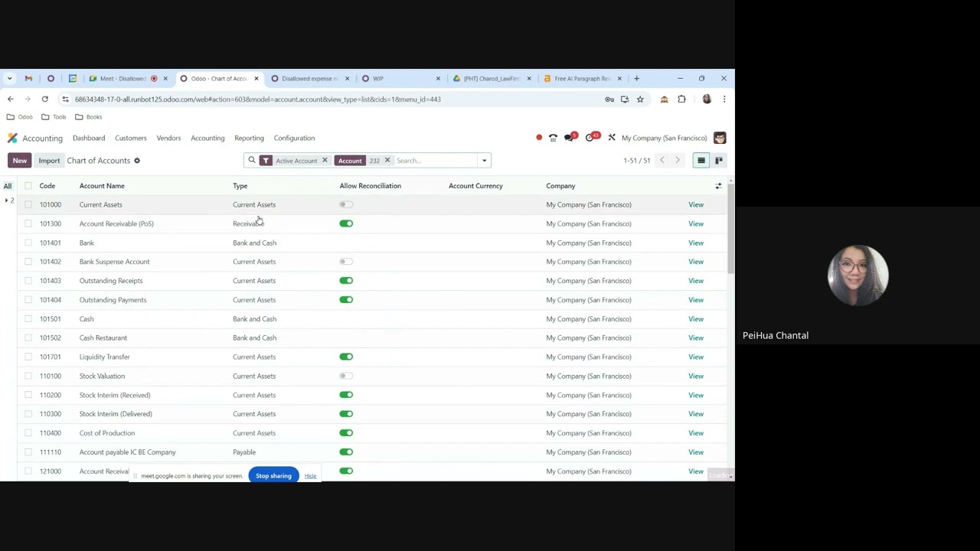Hide the Meet screen sharing banner
This screenshot has height=551, width=980.
310,476
